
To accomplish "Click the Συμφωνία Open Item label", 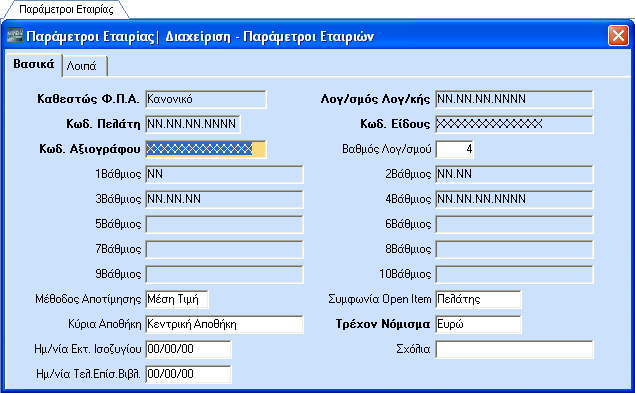I will point(380,299).
